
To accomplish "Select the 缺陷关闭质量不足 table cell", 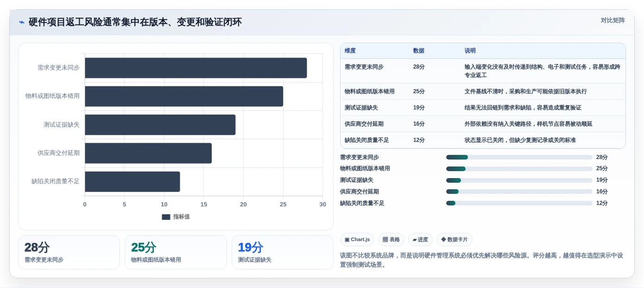I will pos(366,140).
